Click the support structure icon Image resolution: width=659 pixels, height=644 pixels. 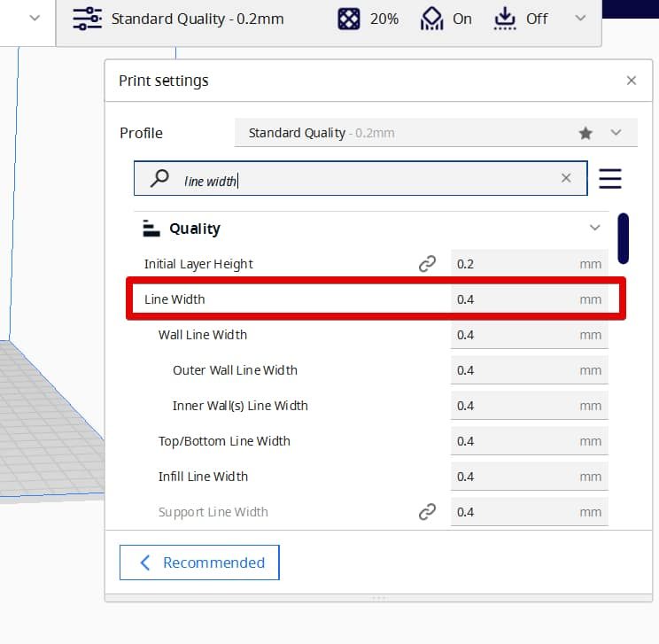point(431,19)
